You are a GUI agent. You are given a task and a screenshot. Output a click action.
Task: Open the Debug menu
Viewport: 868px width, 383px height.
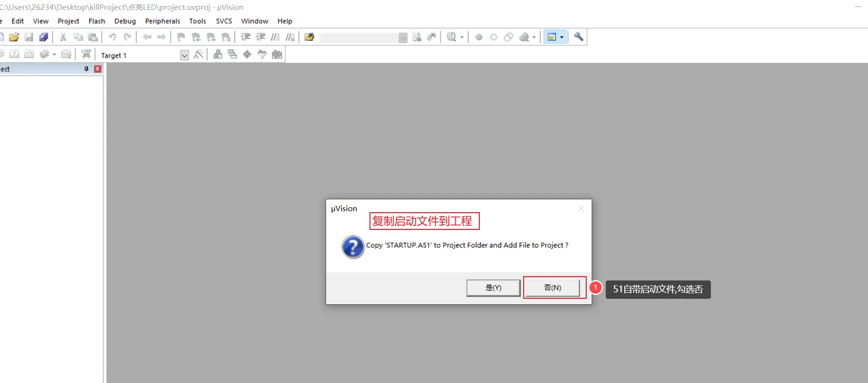coord(125,21)
